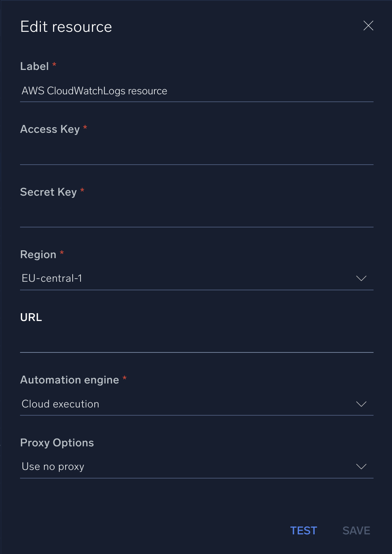Expand the Use no proxy dropdown

coord(196,466)
